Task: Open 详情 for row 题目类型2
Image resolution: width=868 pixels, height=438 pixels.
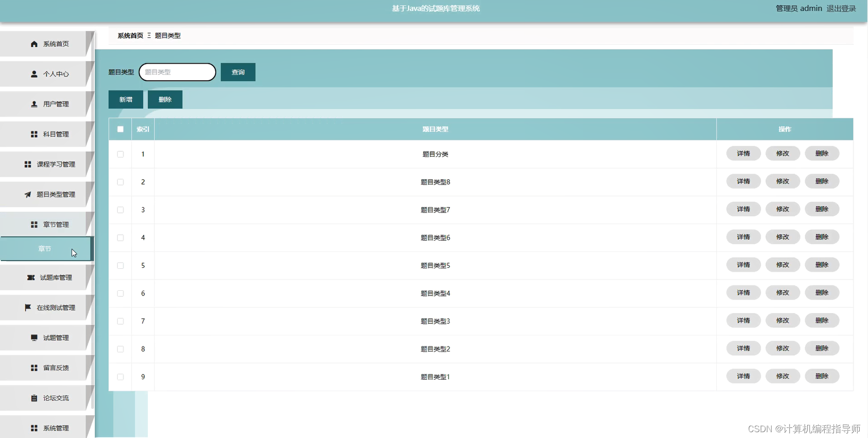Action: (x=744, y=349)
